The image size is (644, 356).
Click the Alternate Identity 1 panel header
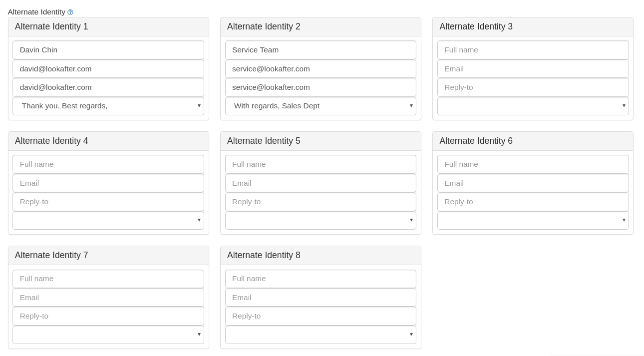point(108,27)
